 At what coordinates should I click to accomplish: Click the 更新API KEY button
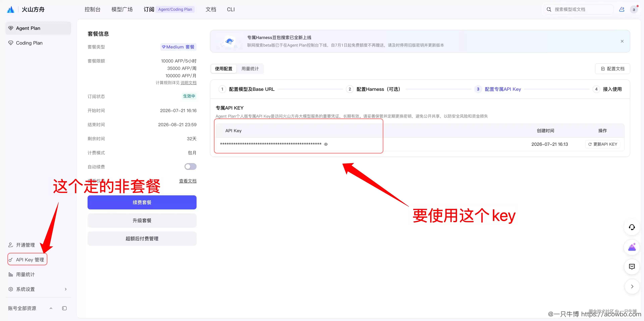[603, 144]
